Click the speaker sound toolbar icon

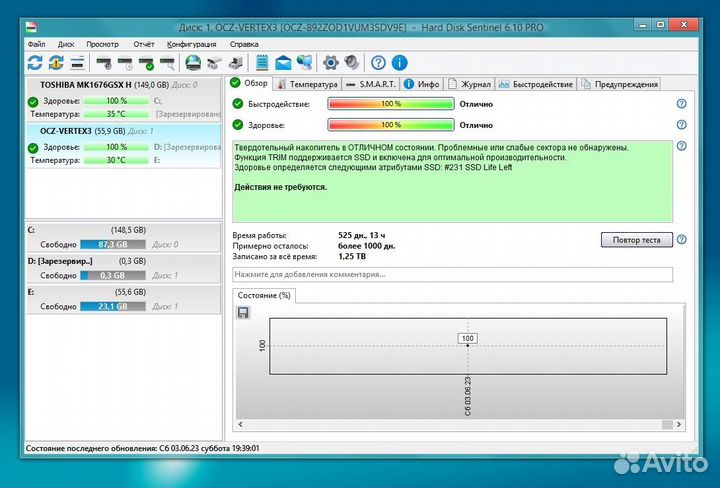click(352, 62)
